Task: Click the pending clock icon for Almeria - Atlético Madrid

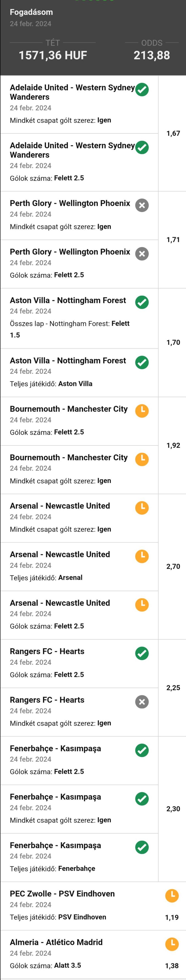Action: pyautogui.click(x=171, y=944)
